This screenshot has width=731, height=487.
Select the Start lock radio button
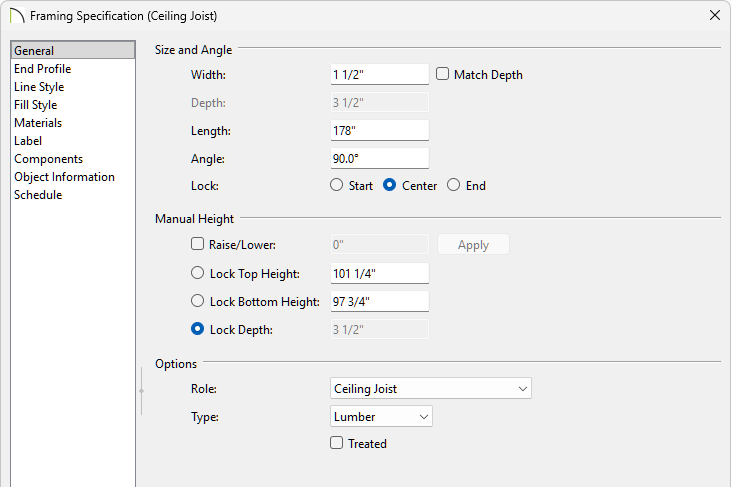[x=337, y=185]
